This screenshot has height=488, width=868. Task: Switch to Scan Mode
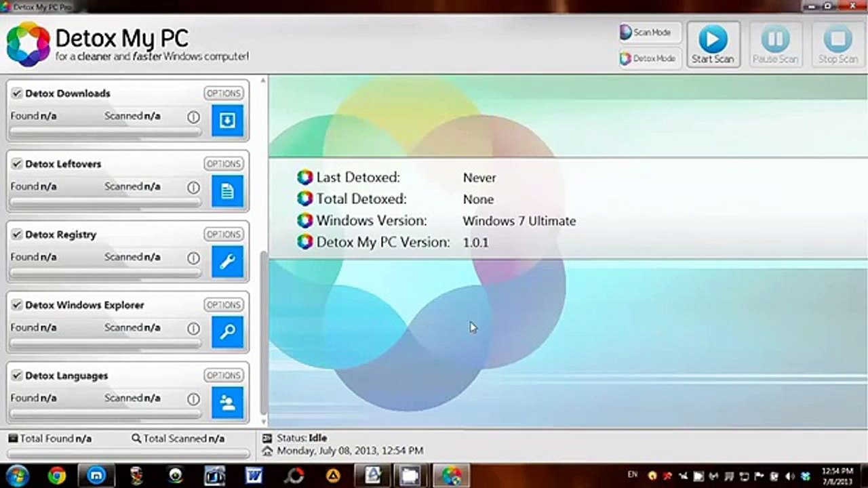point(649,33)
